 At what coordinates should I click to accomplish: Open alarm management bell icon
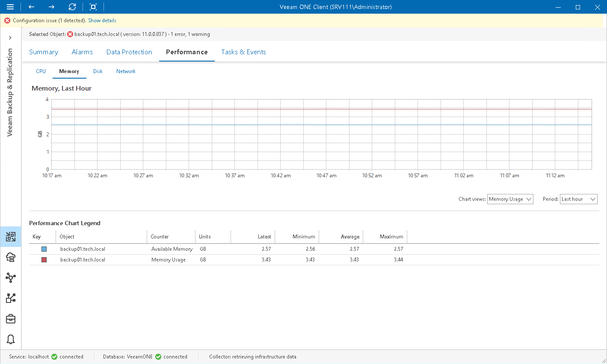point(11,339)
